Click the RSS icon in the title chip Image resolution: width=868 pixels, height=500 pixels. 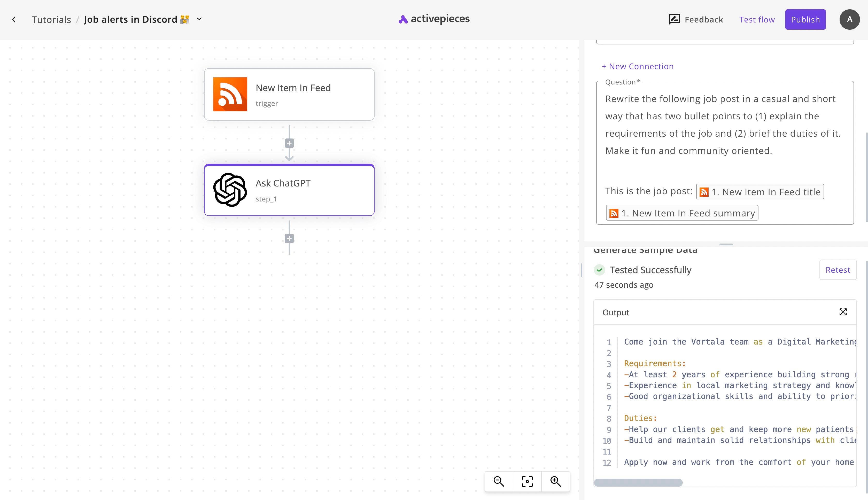704,192
